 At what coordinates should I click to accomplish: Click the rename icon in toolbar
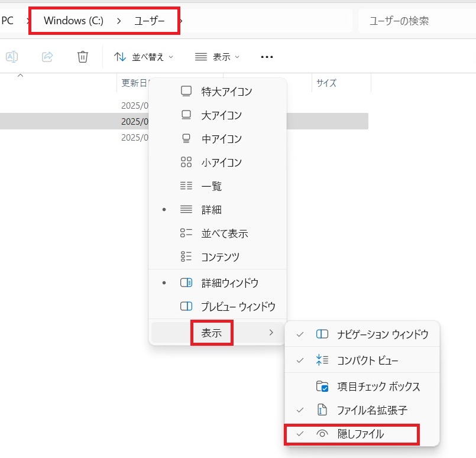coord(12,57)
